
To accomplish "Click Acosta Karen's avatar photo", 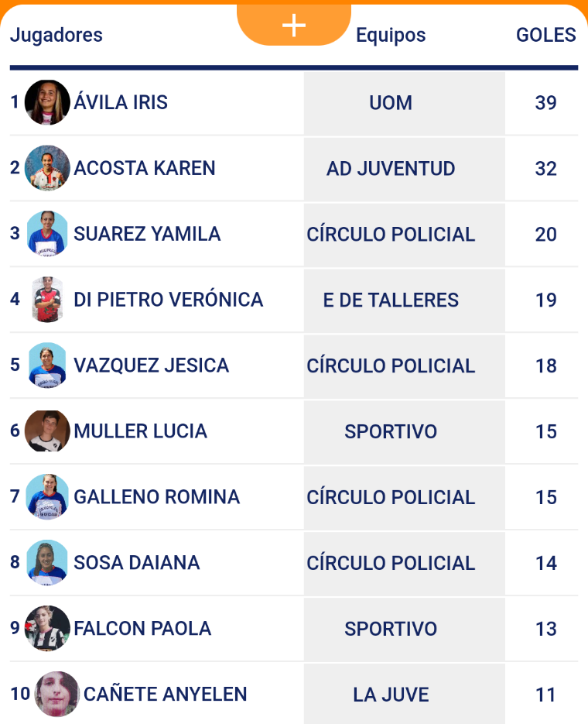I will pos(47,168).
